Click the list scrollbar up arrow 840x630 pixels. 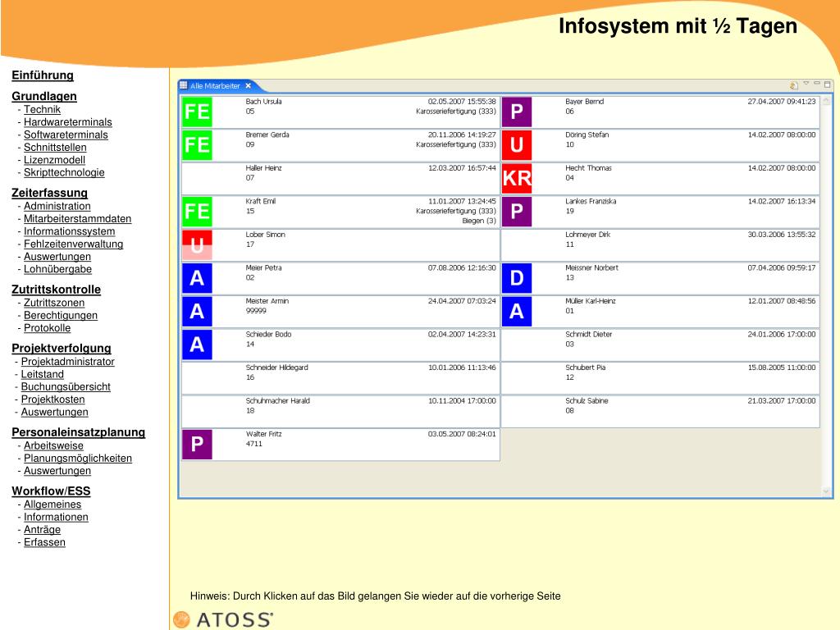[x=825, y=101]
